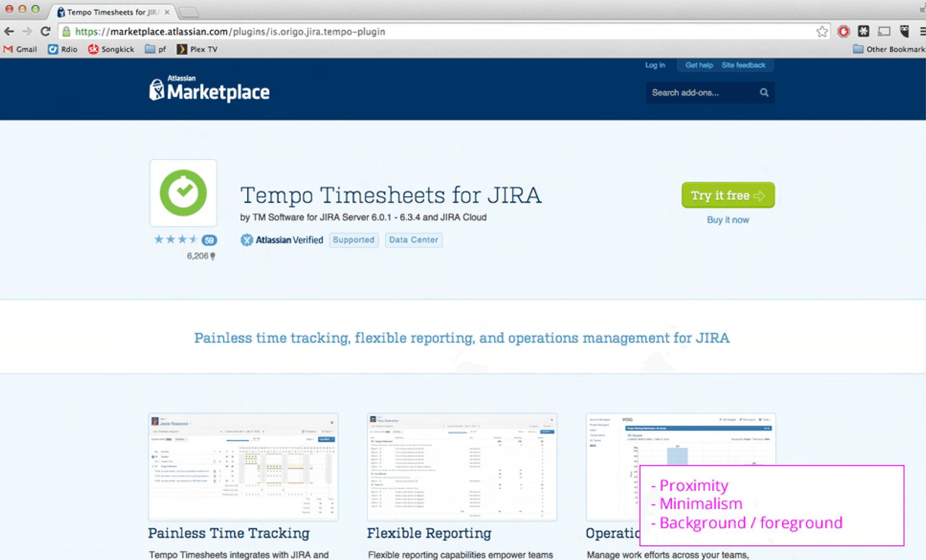Open the Gmail bookmark
The width and height of the screenshot is (926, 560).
[x=20, y=49]
